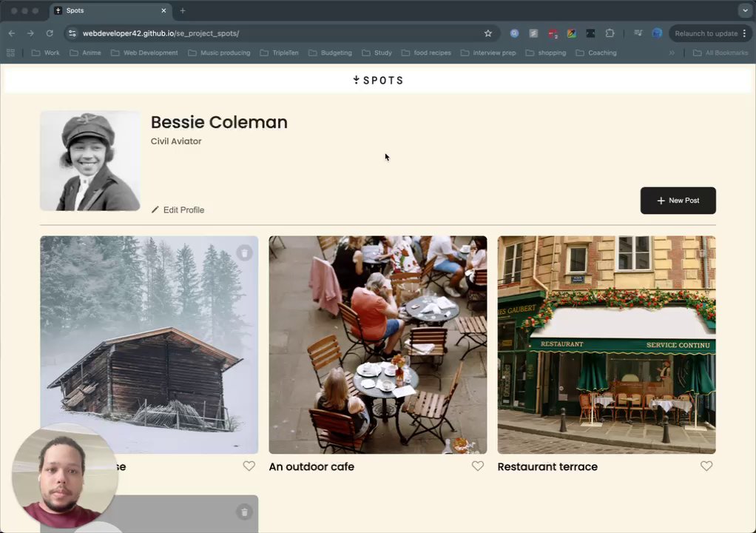The width and height of the screenshot is (756, 533).
Task: Open the Music producing bookmarks folder
Action: pyautogui.click(x=220, y=53)
